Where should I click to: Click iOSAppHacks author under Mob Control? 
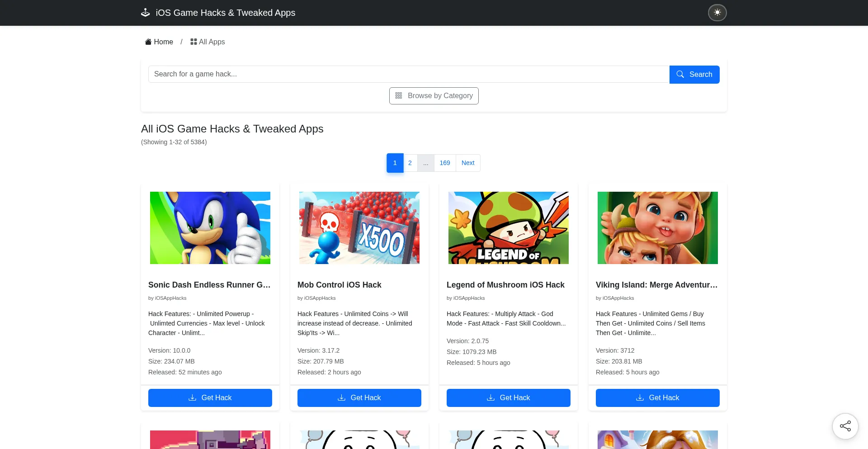pos(320,298)
